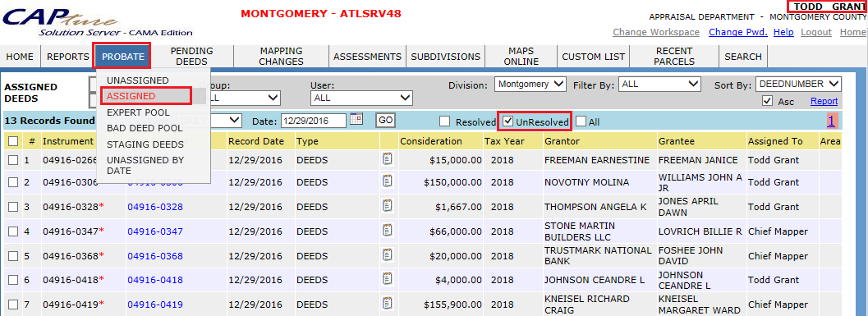This screenshot has width=868, height=316.
Task: Tick the select-all checkbox in table header
Action: tap(13, 142)
